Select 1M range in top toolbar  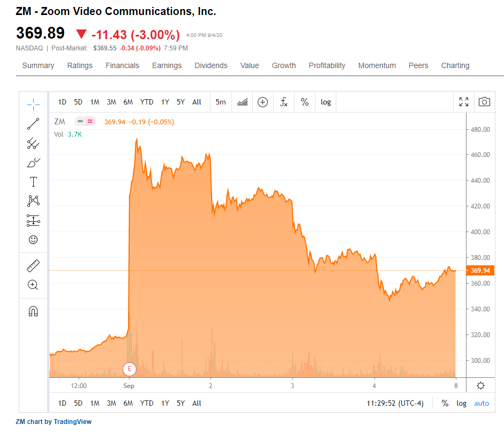coord(95,102)
